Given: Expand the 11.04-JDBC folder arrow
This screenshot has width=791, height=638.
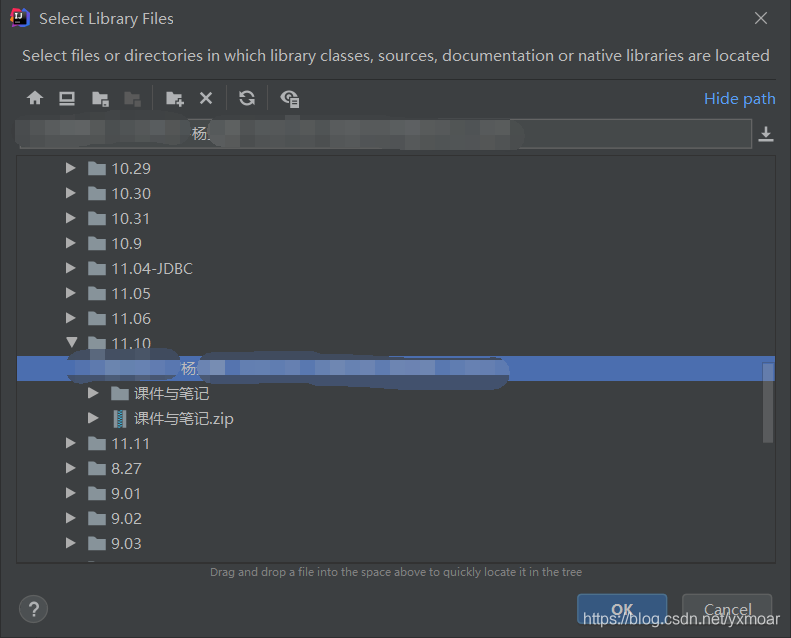Looking at the screenshot, I should 71,268.
